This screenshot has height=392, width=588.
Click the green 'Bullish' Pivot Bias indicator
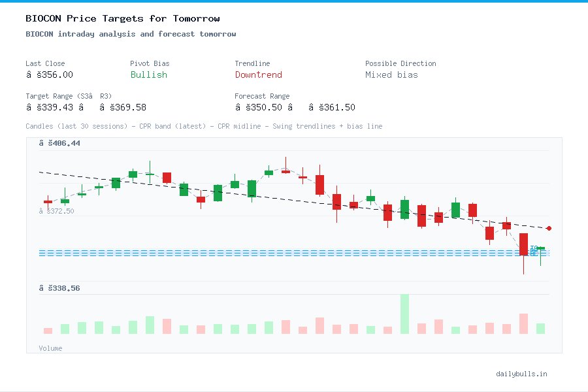click(148, 74)
